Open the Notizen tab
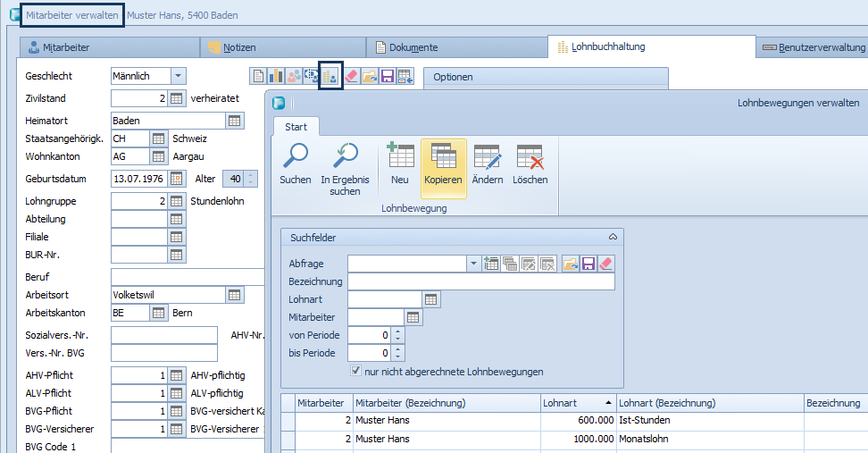This screenshot has width=868, height=453. (238, 47)
